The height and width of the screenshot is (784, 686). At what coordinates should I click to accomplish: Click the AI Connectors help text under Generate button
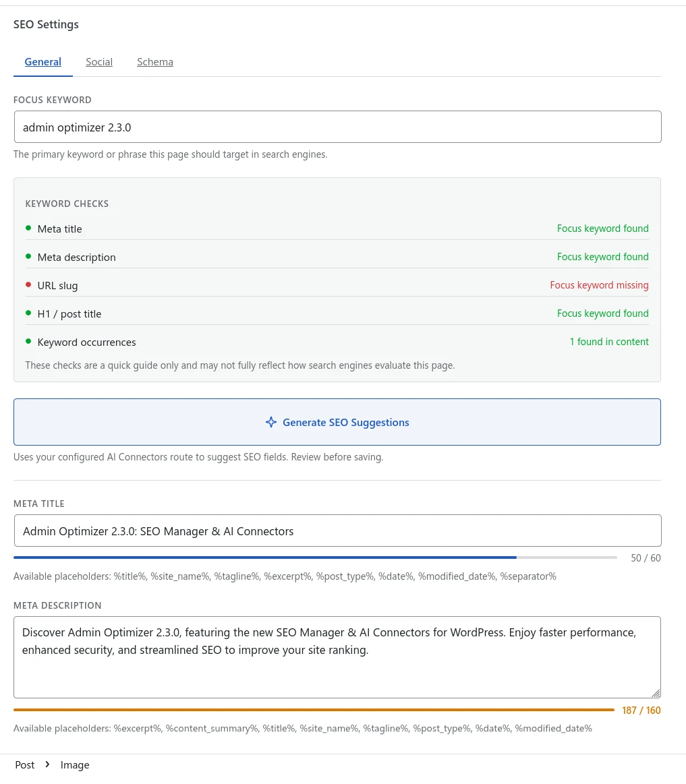coord(198,457)
